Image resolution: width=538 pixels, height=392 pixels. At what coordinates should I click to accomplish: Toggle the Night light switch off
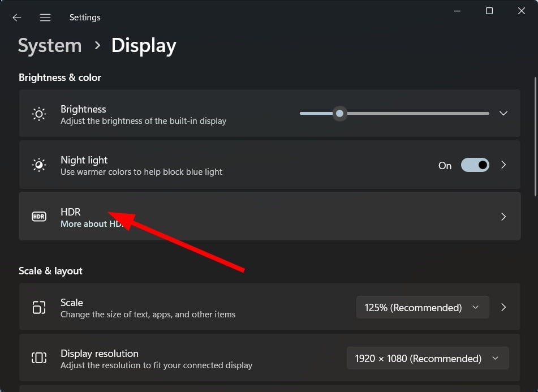click(475, 165)
